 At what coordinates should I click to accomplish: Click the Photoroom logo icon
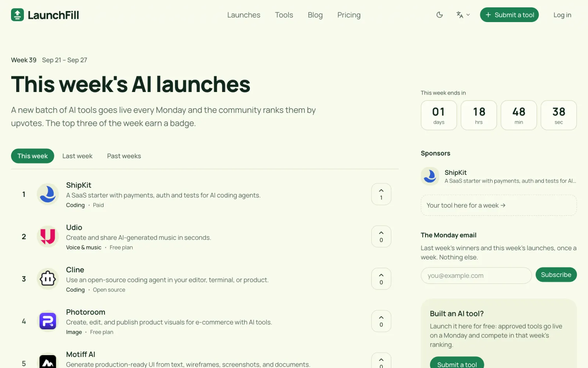[48, 321]
